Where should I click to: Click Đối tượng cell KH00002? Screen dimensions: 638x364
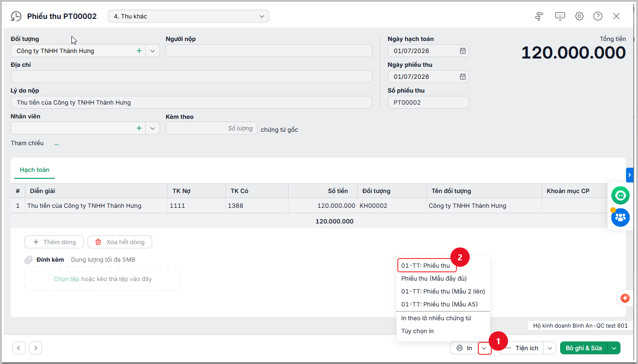tap(392, 205)
